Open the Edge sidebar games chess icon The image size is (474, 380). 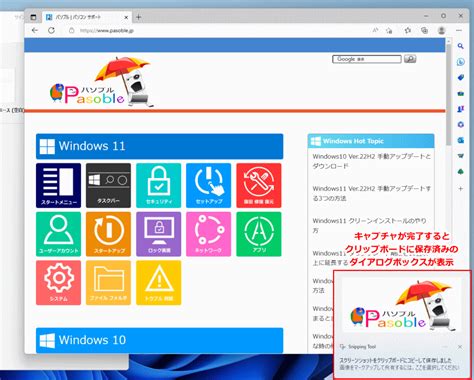461,109
